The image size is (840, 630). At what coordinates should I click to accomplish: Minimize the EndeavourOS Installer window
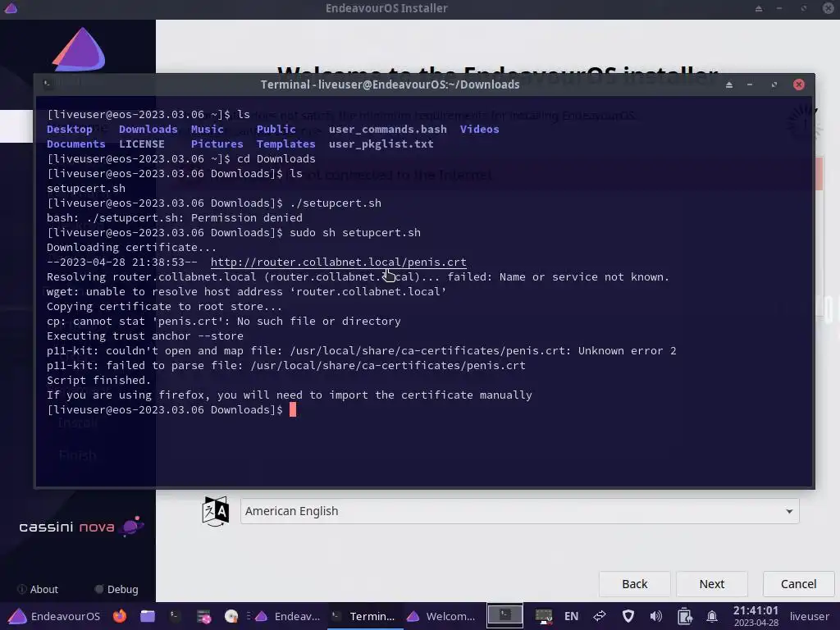coord(779,8)
